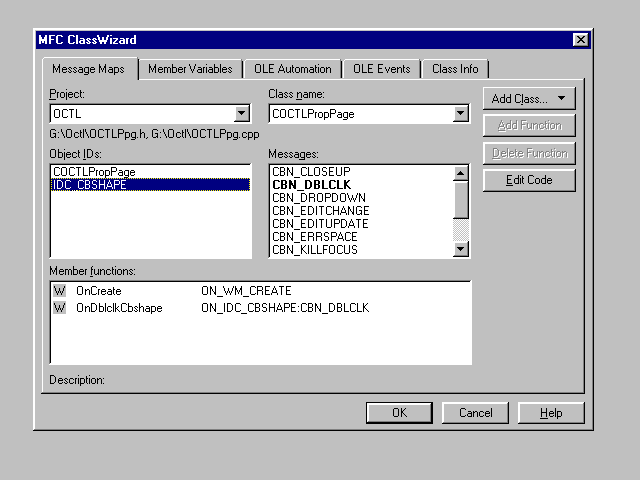
Task: Select COCTLPropPage in Object IDs
Action: coord(94,172)
